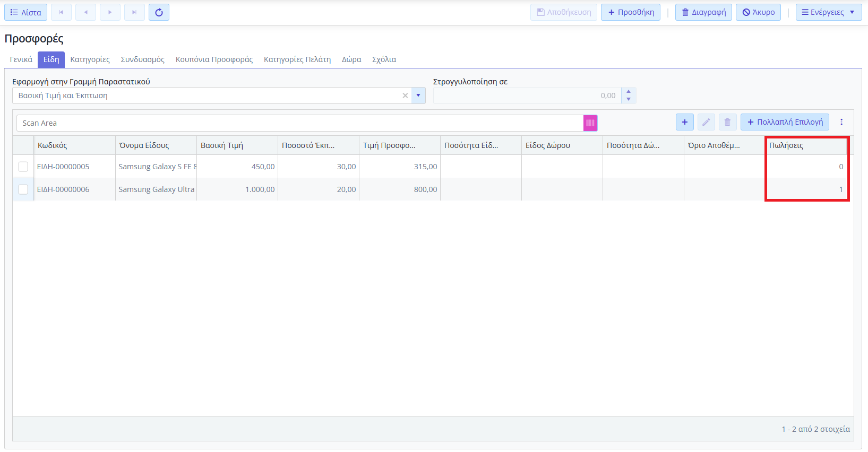Tick checkbox for item ΕΙΔΗ-00000006
The width and height of the screenshot is (868, 452).
click(23, 189)
